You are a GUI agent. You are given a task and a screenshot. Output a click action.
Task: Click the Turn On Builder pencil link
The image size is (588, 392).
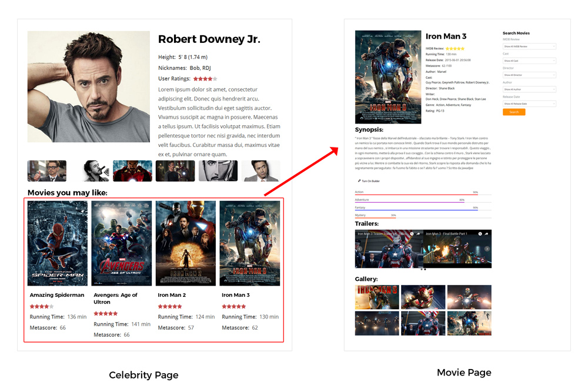coord(369,181)
